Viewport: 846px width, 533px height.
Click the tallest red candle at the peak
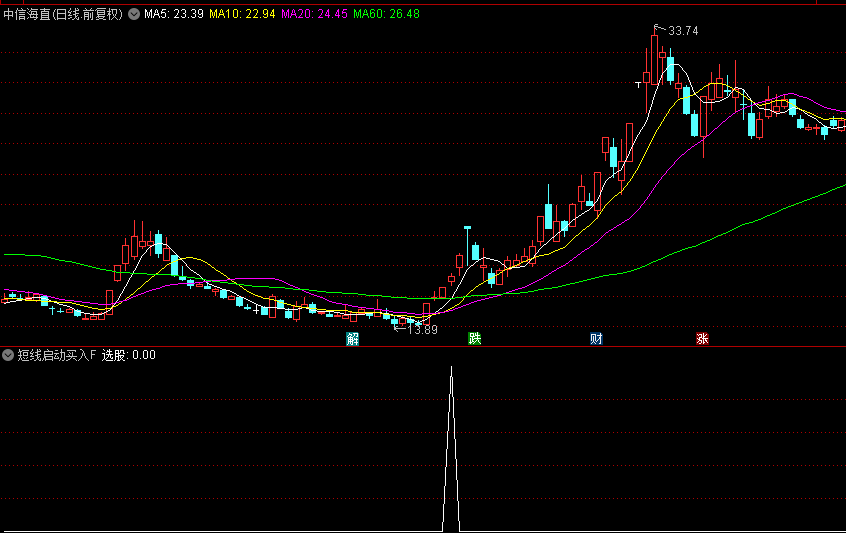(654, 59)
